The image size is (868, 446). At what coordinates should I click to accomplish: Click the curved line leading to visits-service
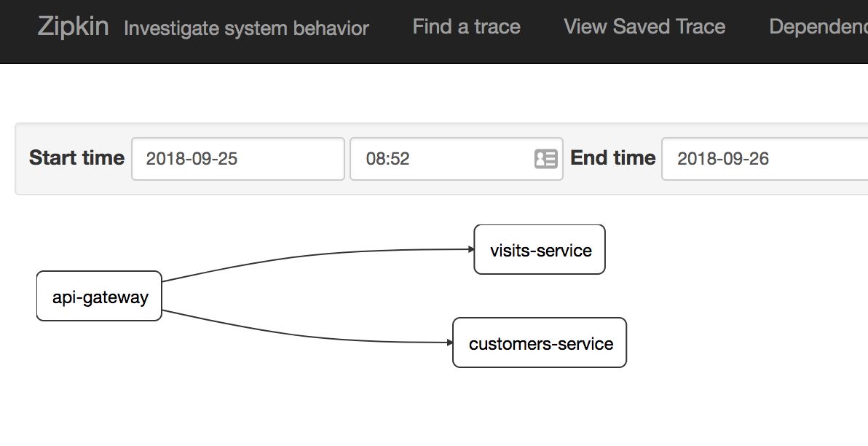(x=306, y=255)
